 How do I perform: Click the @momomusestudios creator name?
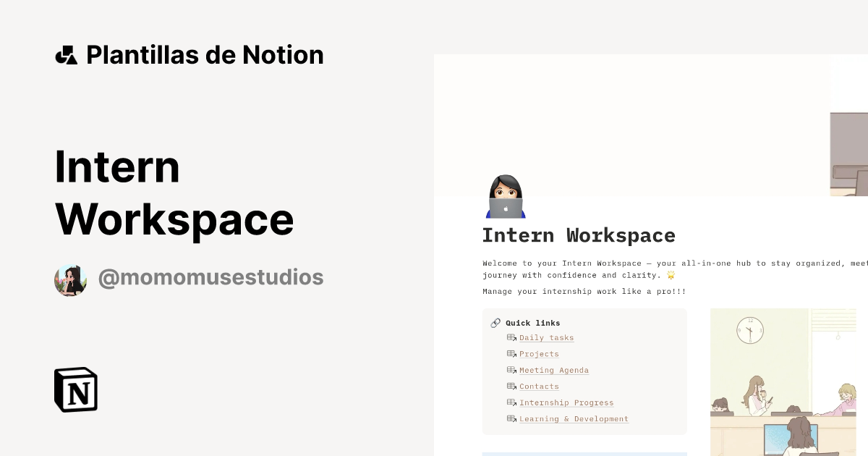pyautogui.click(x=210, y=276)
